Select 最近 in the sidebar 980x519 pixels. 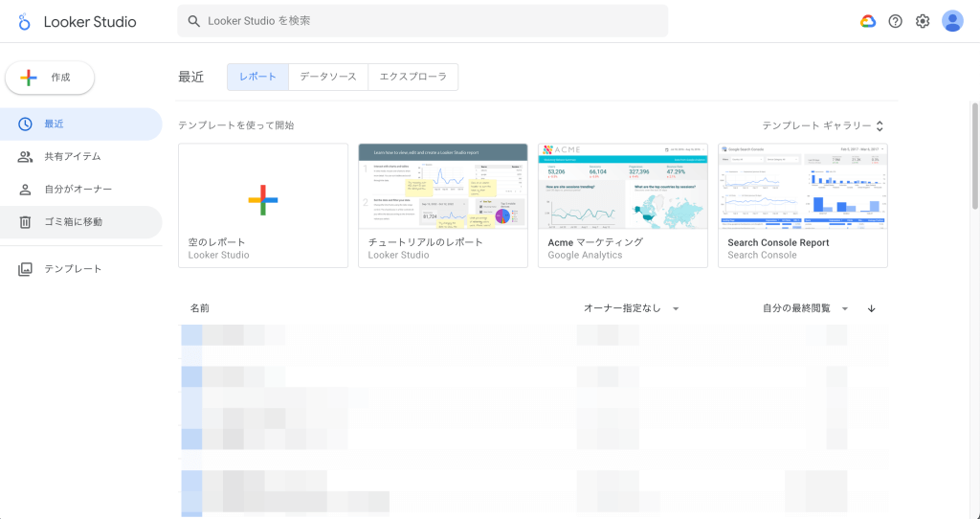[80, 124]
